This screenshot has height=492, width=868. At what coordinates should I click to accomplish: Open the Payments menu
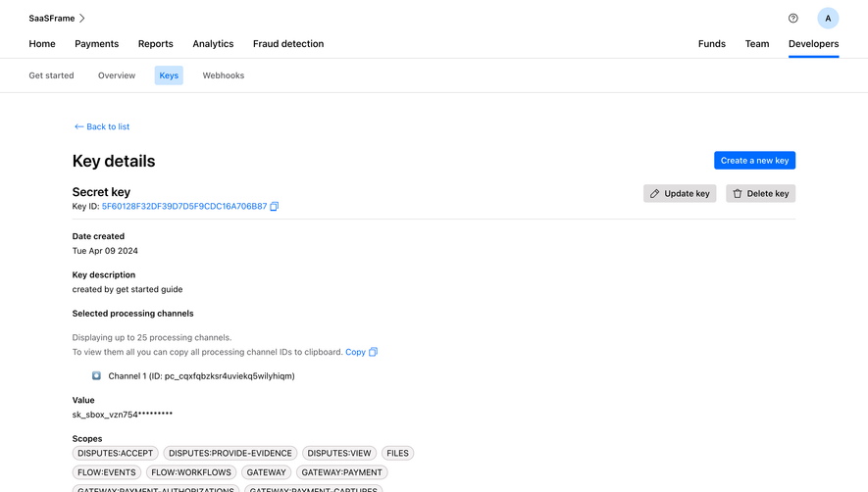click(97, 44)
